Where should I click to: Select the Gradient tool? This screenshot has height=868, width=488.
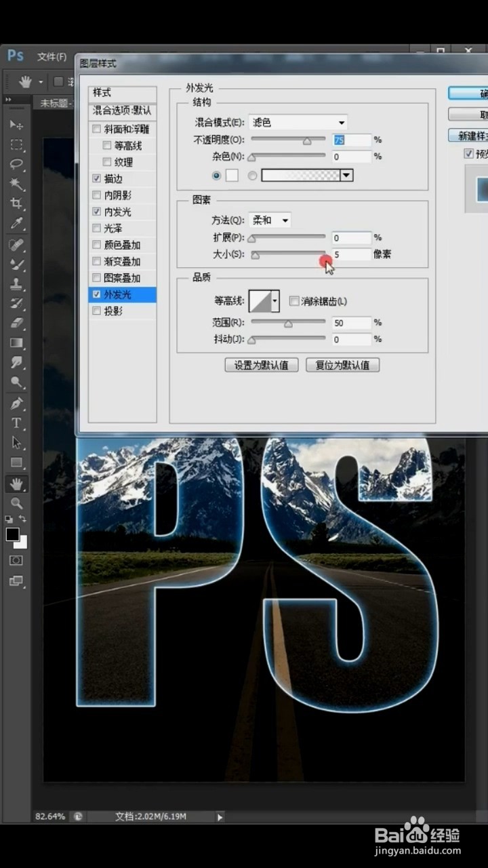[17, 343]
